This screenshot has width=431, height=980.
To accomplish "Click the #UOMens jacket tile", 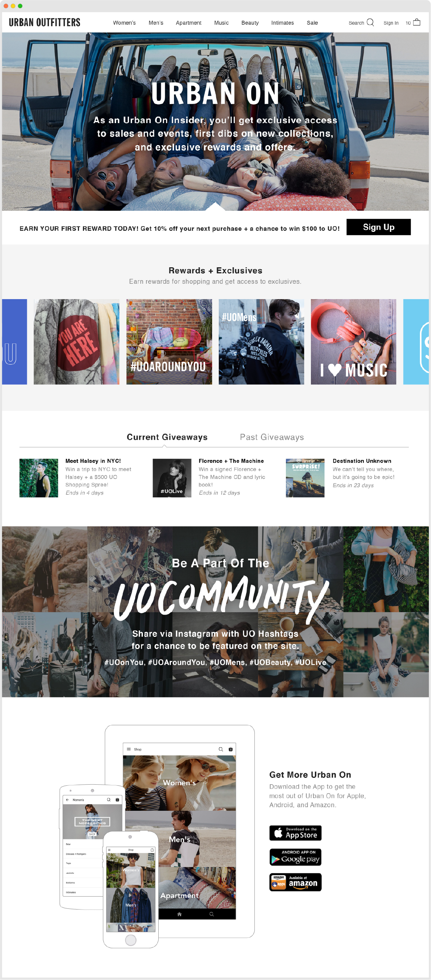I will 261,342.
